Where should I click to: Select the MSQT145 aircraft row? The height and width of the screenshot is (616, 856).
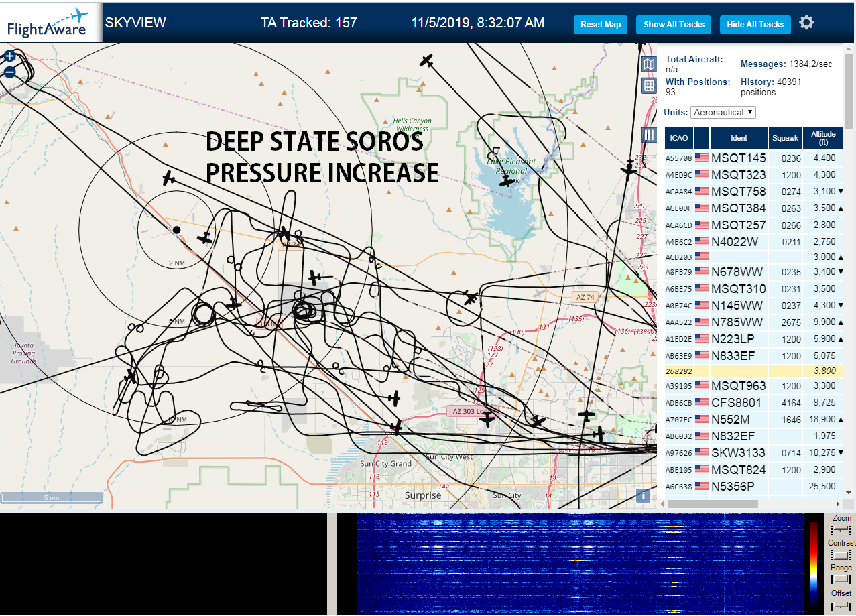tap(753, 158)
